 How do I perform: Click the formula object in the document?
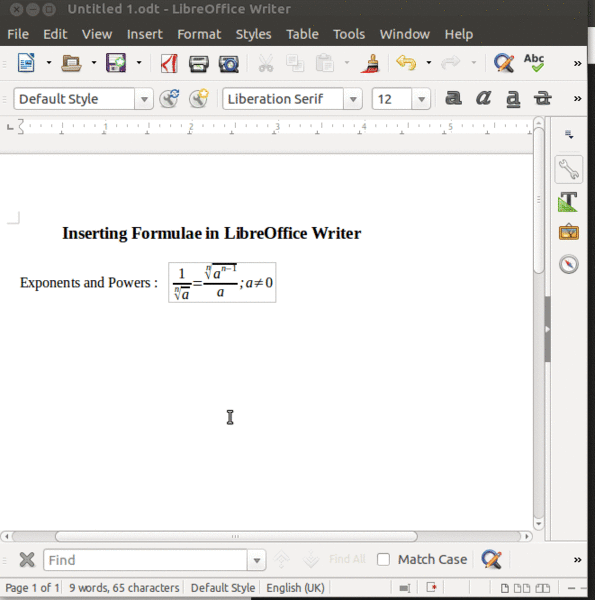coord(222,282)
